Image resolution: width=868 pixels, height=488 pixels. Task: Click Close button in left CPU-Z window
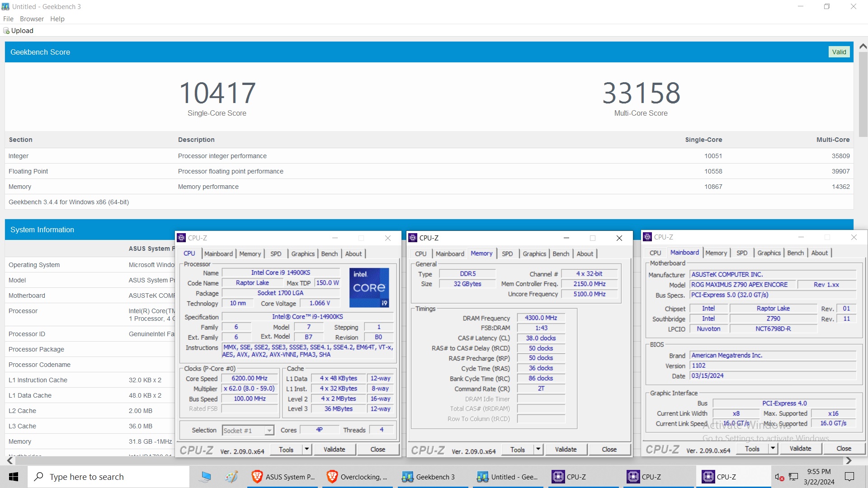378,449
